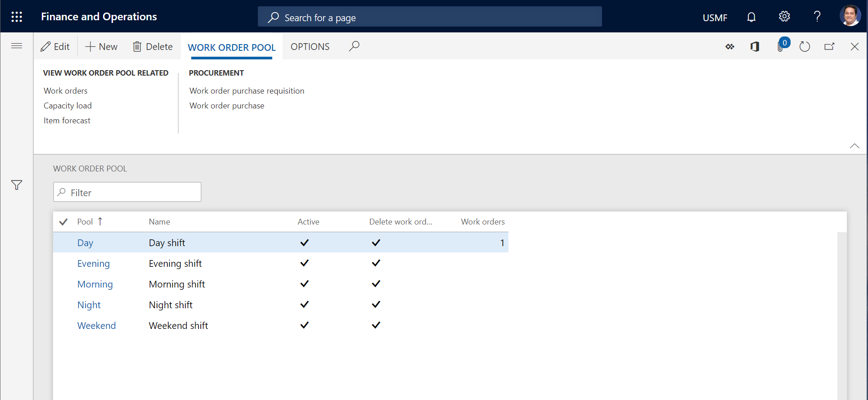Select the 'Day shift' name cell
868x400 pixels.
[x=167, y=243]
